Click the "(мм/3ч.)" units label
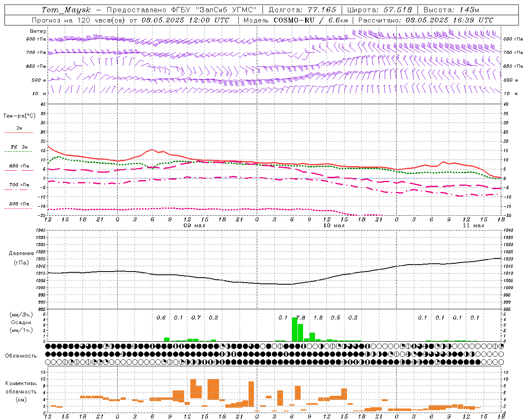525x420 pixels. pos(21,315)
